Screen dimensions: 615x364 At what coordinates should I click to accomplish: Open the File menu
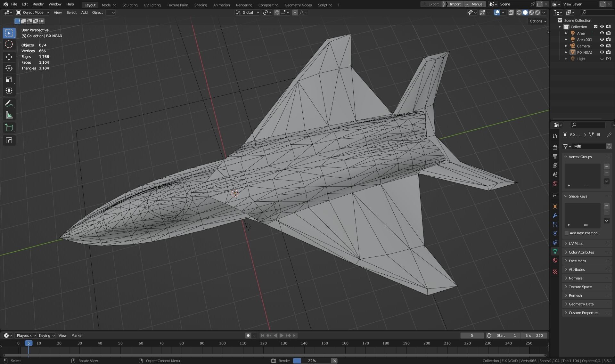tap(14, 4)
